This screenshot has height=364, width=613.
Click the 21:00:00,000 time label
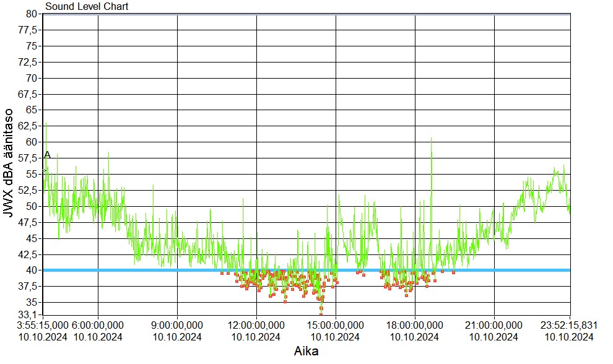pyautogui.click(x=494, y=324)
